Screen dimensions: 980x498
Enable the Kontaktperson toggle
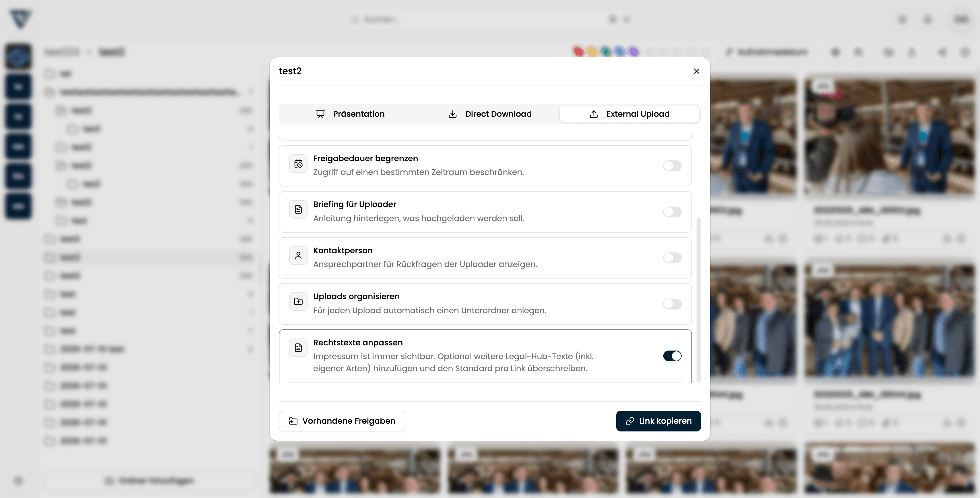pyautogui.click(x=672, y=258)
